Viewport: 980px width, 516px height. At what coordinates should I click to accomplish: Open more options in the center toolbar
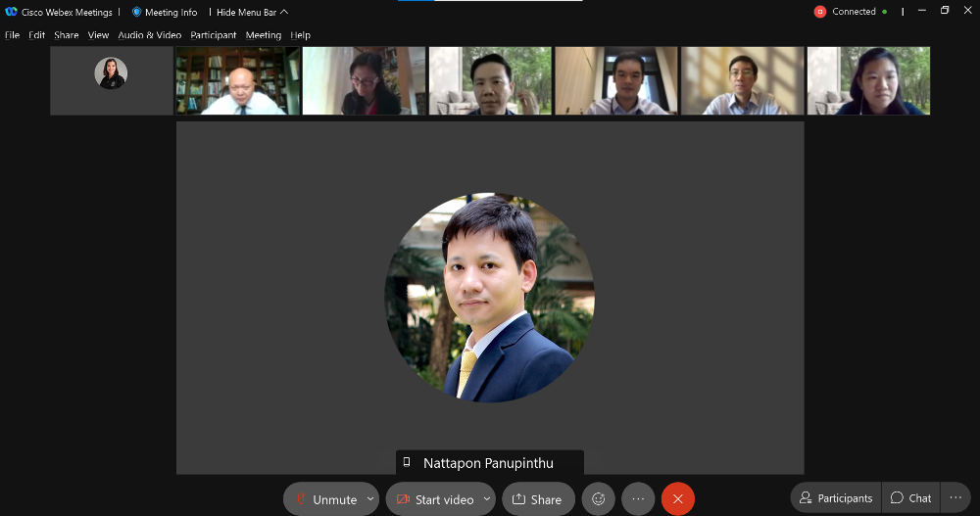[638, 499]
